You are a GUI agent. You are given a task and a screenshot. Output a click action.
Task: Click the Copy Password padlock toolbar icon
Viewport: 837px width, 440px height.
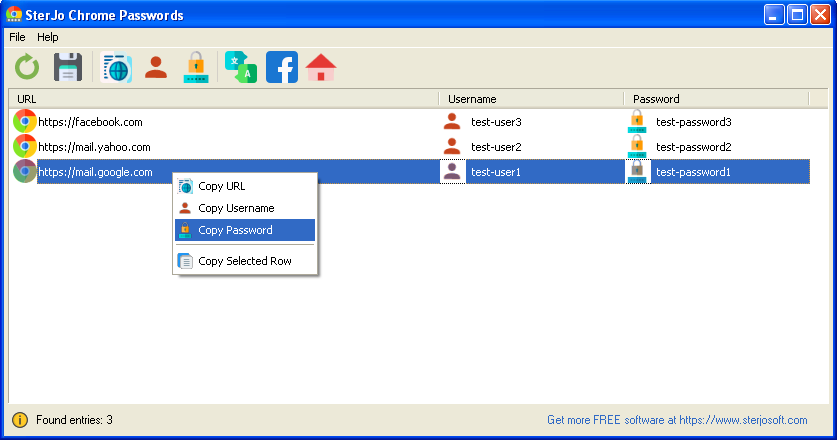[x=196, y=67]
